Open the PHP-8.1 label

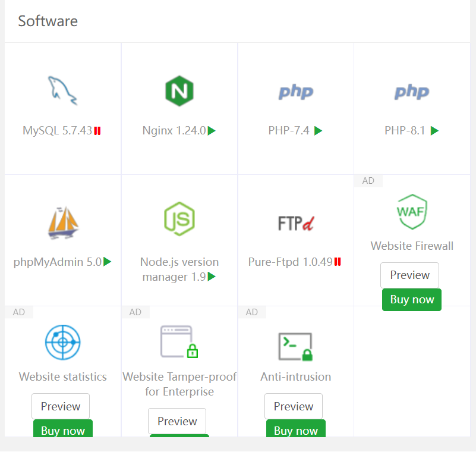point(405,131)
